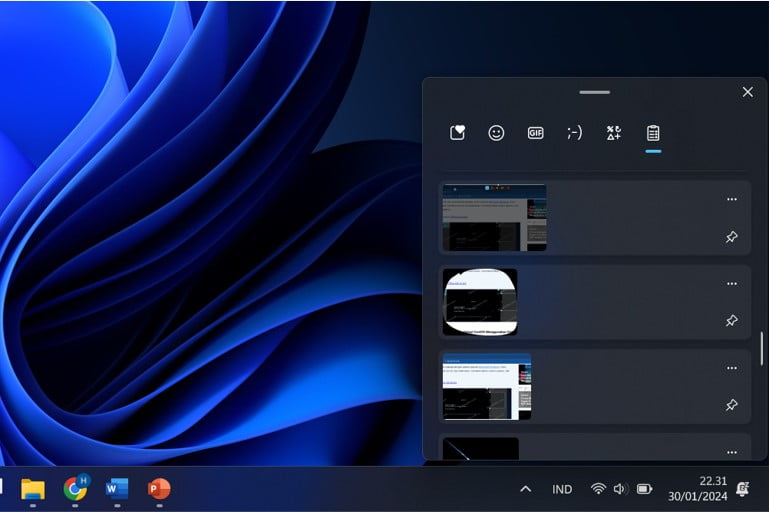
Task: Paste the oval-cropped clipboard image
Action: click(480, 301)
